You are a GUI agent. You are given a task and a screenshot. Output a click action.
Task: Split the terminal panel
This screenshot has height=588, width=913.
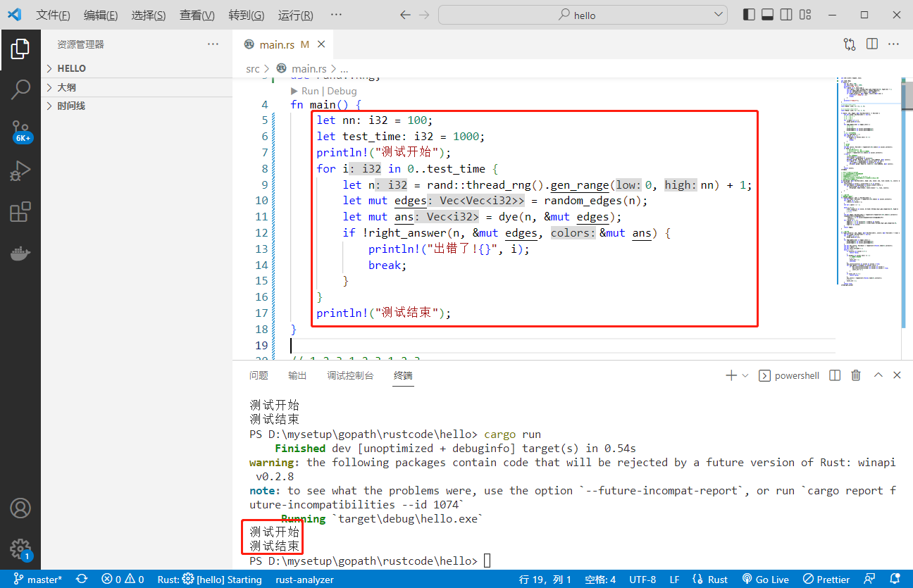coord(835,375)
